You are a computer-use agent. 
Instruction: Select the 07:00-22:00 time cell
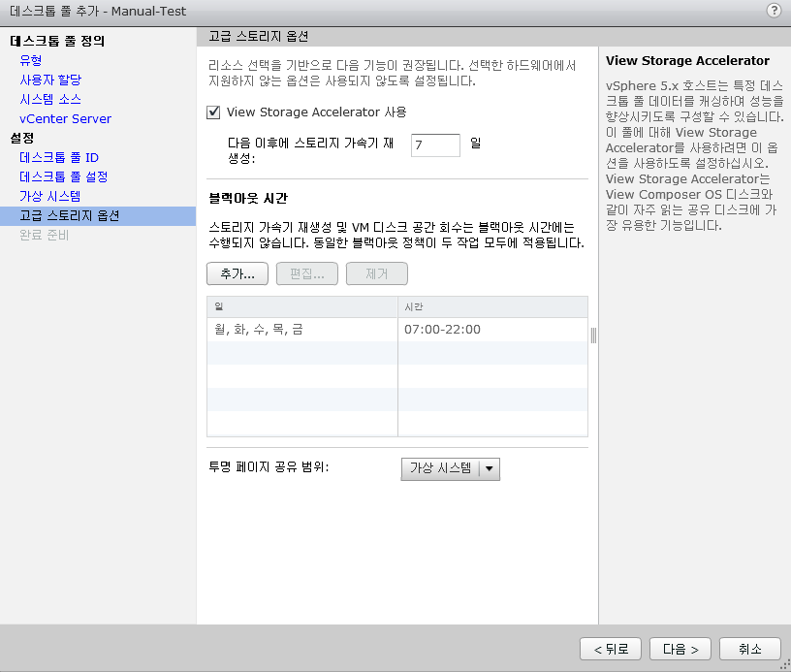point(492,330)
